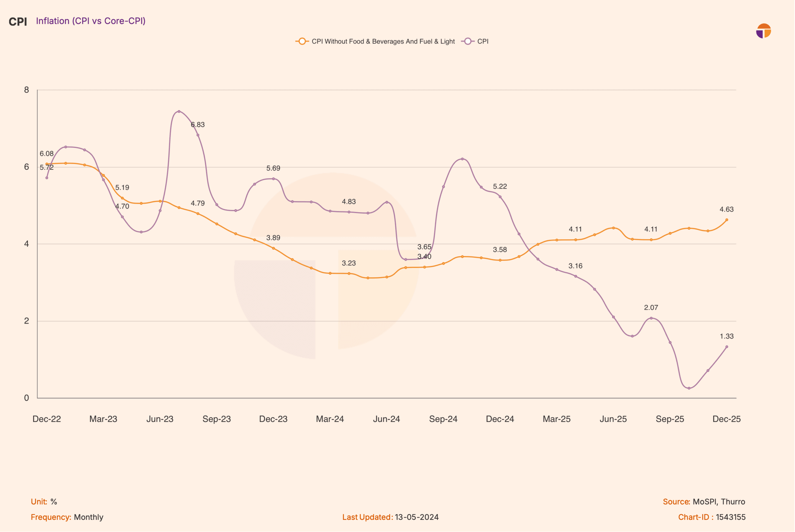Click the Dec-25 x-axis label

coord(727,419)
